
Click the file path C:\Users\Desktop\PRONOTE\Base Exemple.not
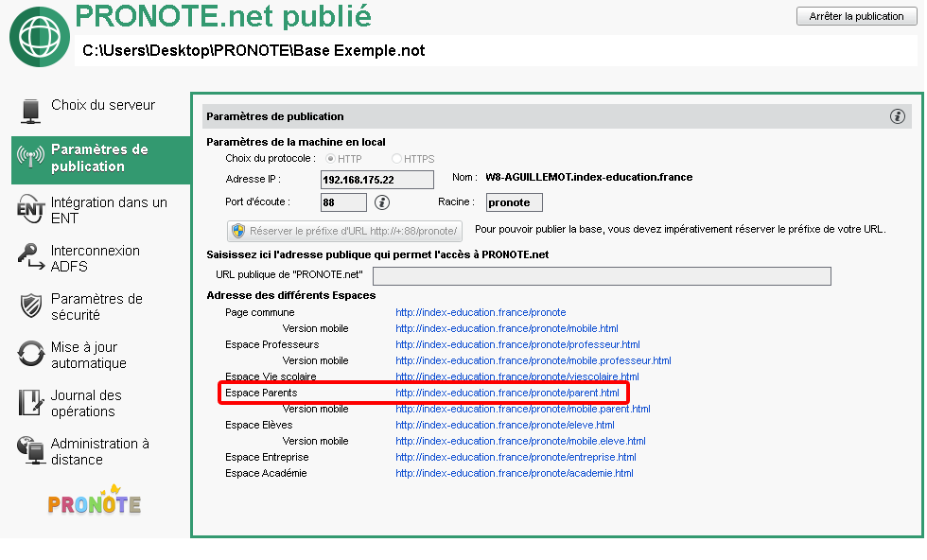click(254, 51)
